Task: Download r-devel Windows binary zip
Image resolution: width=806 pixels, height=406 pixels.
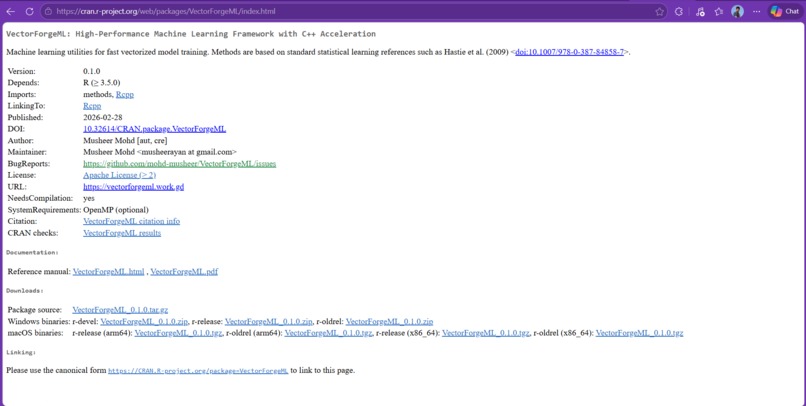Action: pyautogui.click(x=144, y=322)
